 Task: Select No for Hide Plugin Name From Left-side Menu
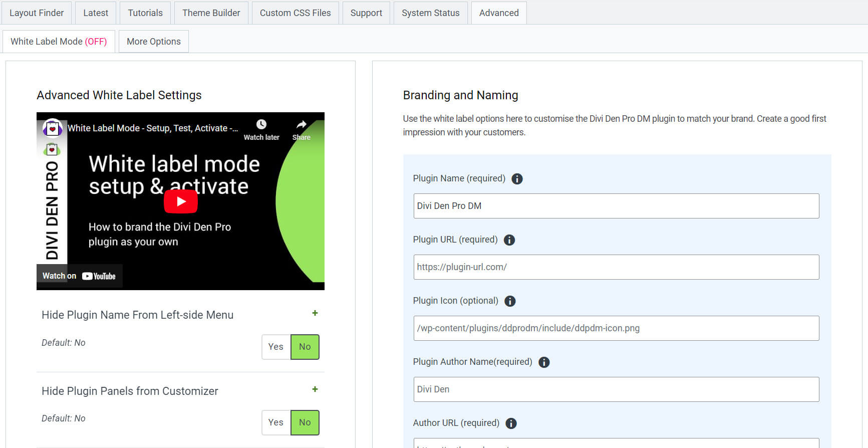point(305,347)
